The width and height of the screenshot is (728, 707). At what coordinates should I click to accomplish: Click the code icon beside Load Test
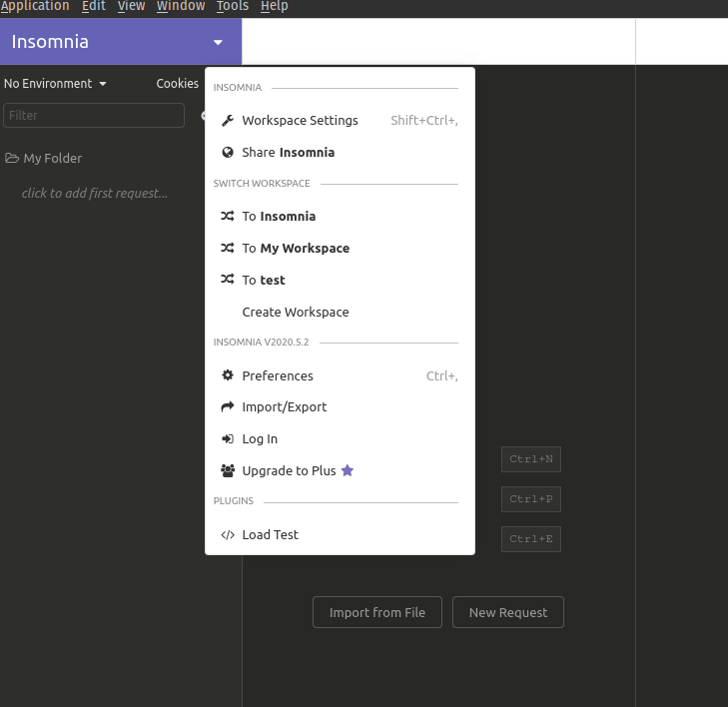228,535
